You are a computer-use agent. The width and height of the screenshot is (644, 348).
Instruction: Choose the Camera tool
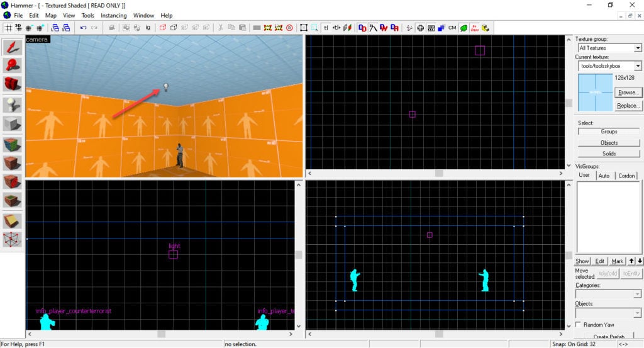coord(13,84)
